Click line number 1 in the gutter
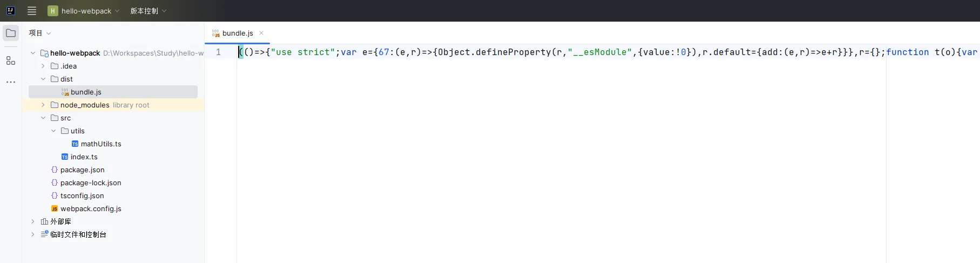Image resolution: width=980 pixels, height=263 pixels. [218, 52]
